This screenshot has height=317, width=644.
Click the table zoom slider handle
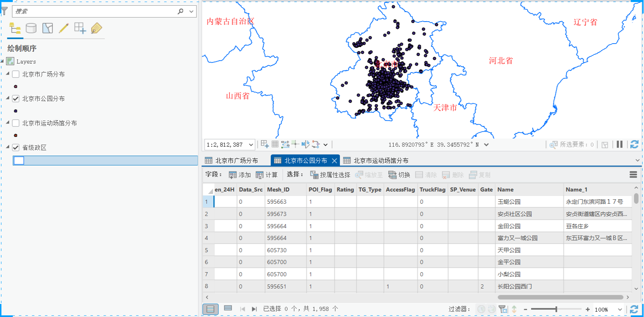(556, 309)
